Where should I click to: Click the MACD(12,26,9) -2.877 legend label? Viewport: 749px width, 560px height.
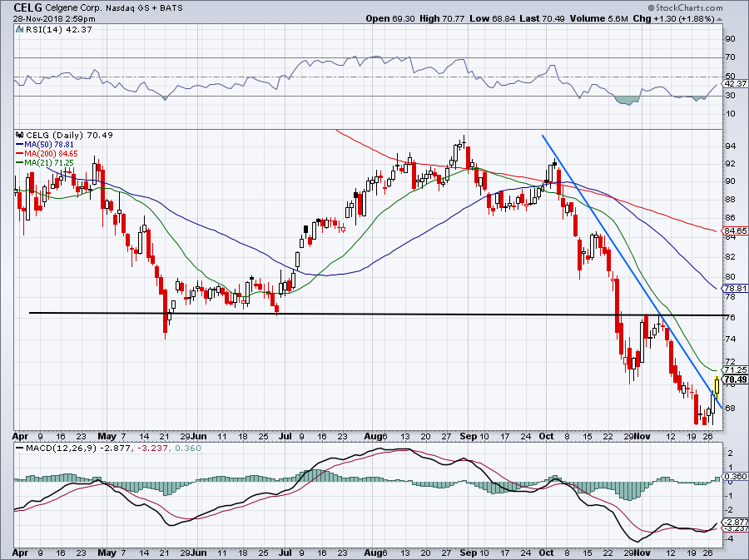[x=80, y=448]
